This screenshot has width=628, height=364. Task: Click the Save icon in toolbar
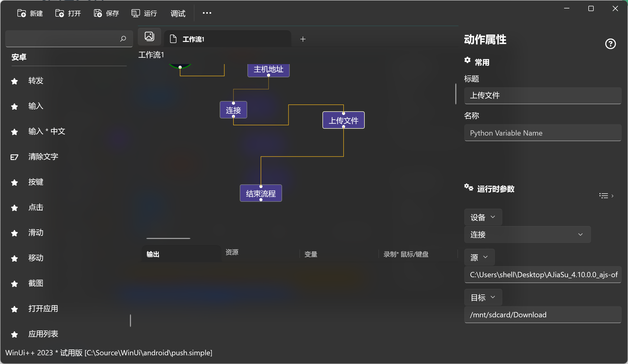[98, 13]
